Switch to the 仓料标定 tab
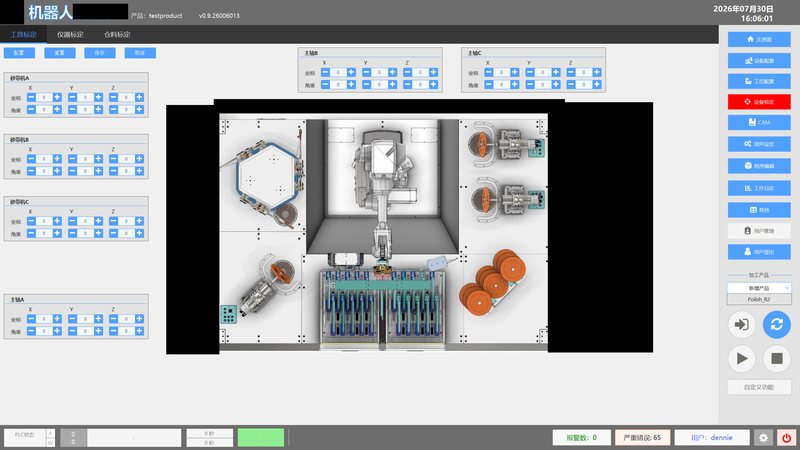This screenshot has height=450, width=800. tap(117, 35)
